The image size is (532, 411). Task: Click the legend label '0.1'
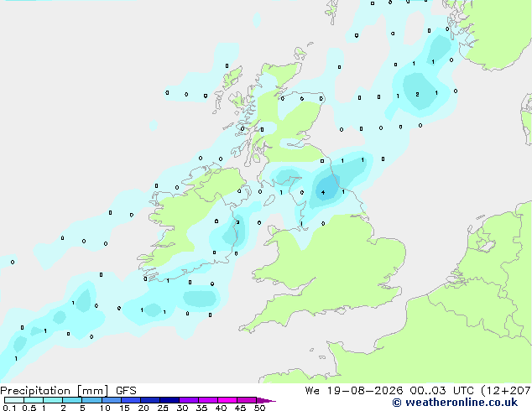click(x=9, y=408)
